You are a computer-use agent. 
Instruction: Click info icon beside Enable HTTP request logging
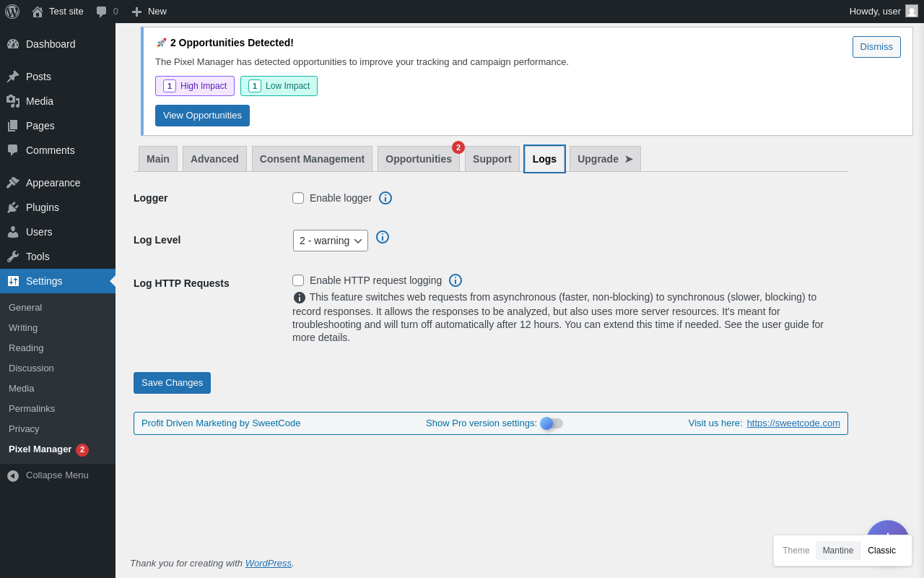tap(456, 280)
